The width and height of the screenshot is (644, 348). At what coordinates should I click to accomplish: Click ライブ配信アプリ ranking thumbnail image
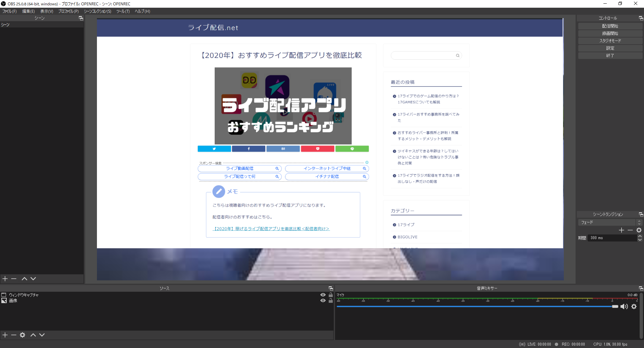coord(283,106)
